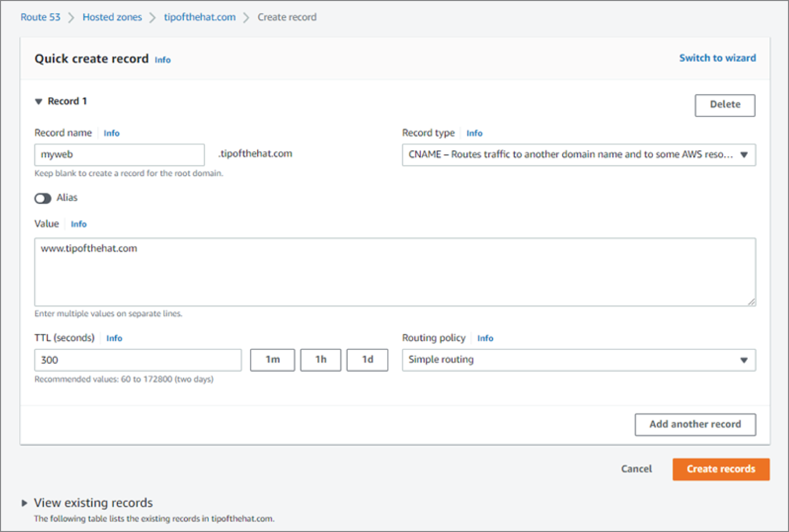Screen dimensions: 789x532
Task: Set TTL to 1m preset
Action: pyautogui.click(x=272, y=360)
